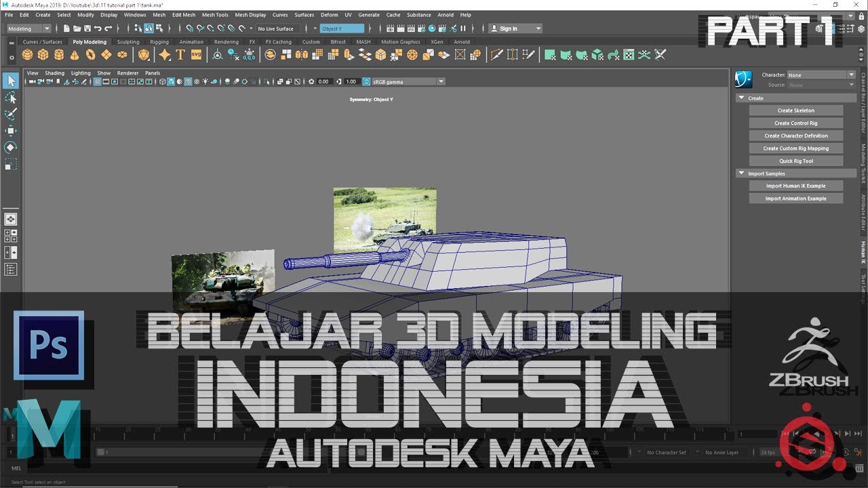868x488 pixels.
Task: Click the Undo arrow icon
Action: tap(98, 28)
